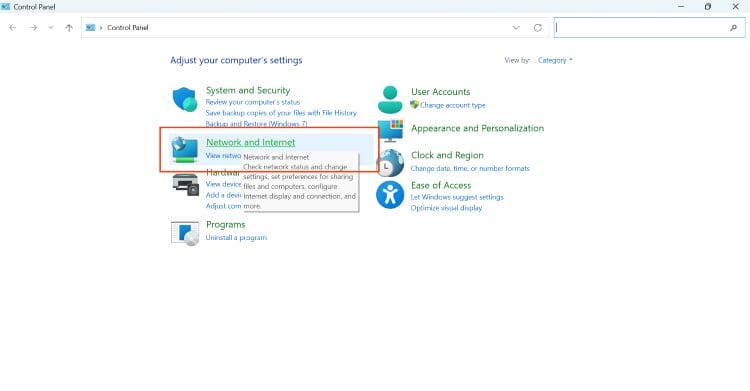This screenshot has height=391, width=750.
Task: Open Programs category heading
Action: click(x=226, y=224)
